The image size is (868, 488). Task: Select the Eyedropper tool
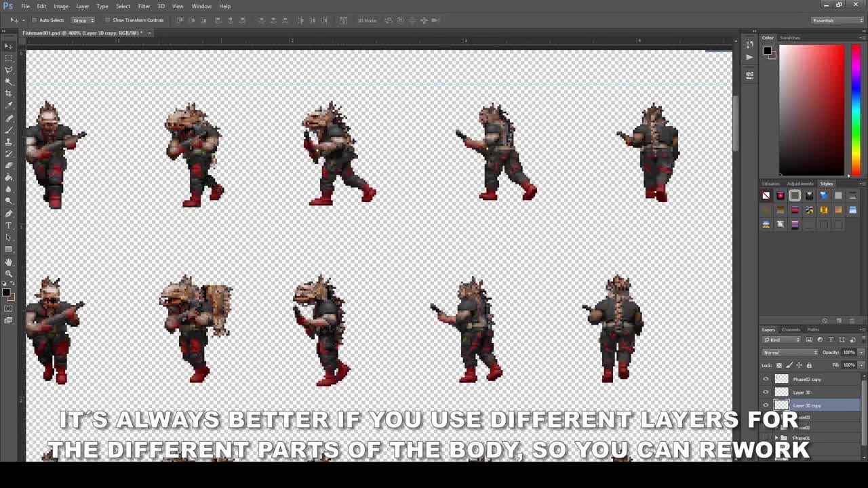click(9, 106)
